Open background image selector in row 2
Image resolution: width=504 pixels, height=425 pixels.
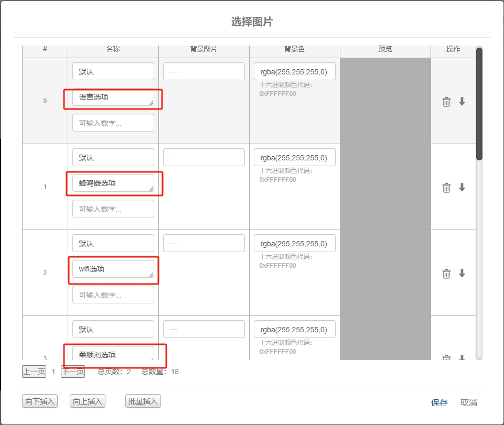coord(204,243)
